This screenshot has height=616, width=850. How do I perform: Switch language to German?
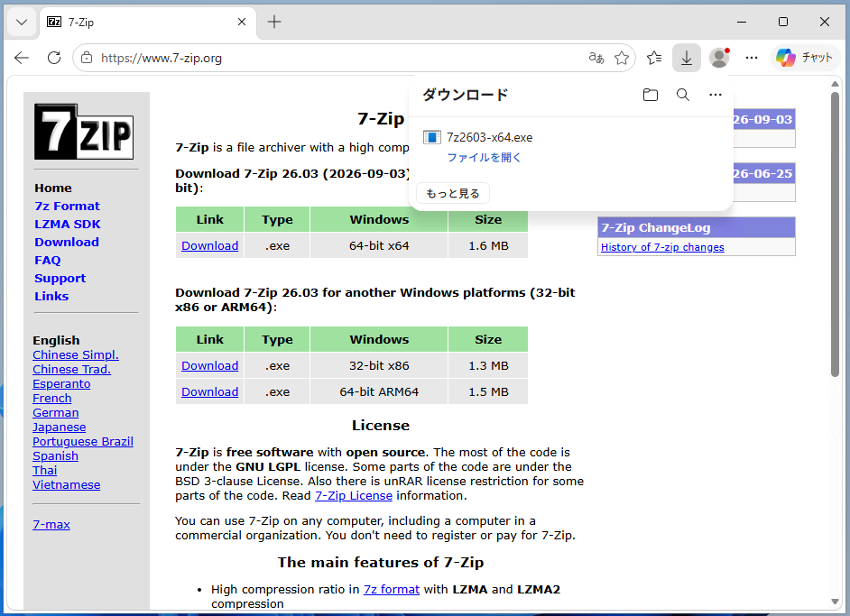(55, 413)
